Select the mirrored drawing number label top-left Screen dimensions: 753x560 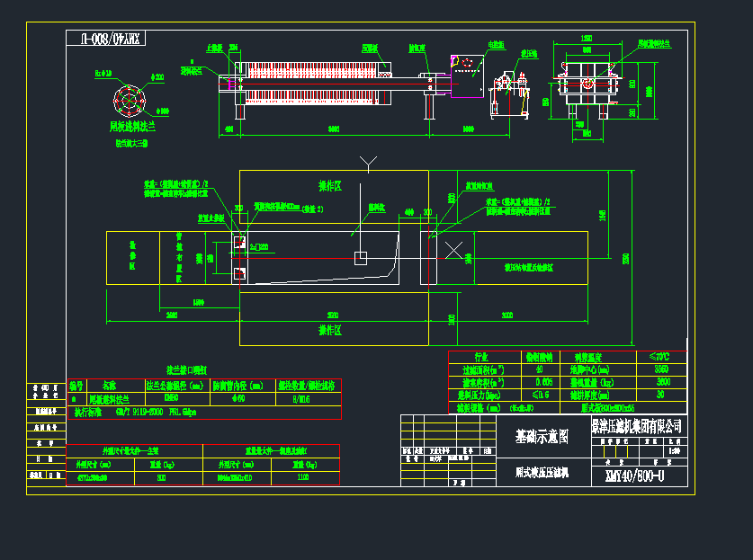click(106, 39)
